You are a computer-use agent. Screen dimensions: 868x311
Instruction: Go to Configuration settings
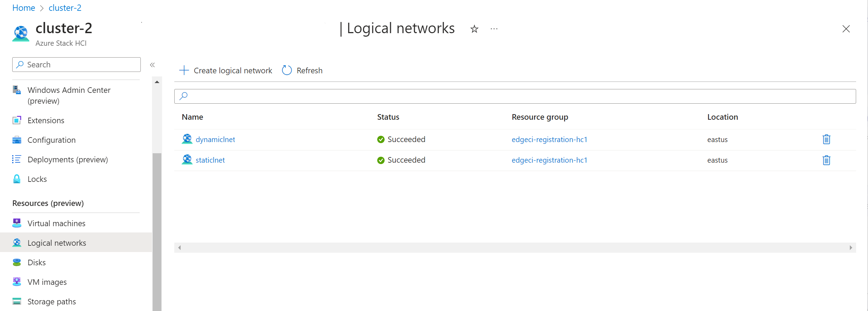(51, 140)
